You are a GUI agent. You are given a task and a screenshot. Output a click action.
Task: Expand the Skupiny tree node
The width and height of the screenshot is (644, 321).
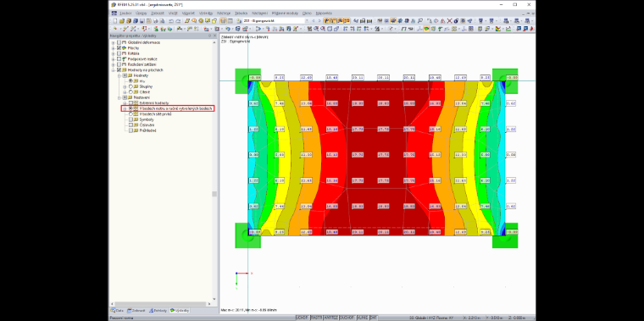[x=125, y=86]
